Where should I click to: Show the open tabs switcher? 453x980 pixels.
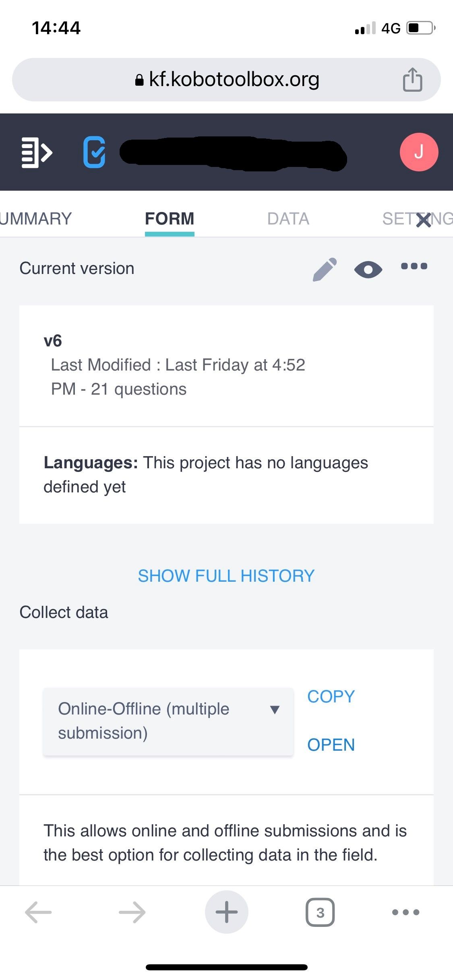(x=320, y=912)
